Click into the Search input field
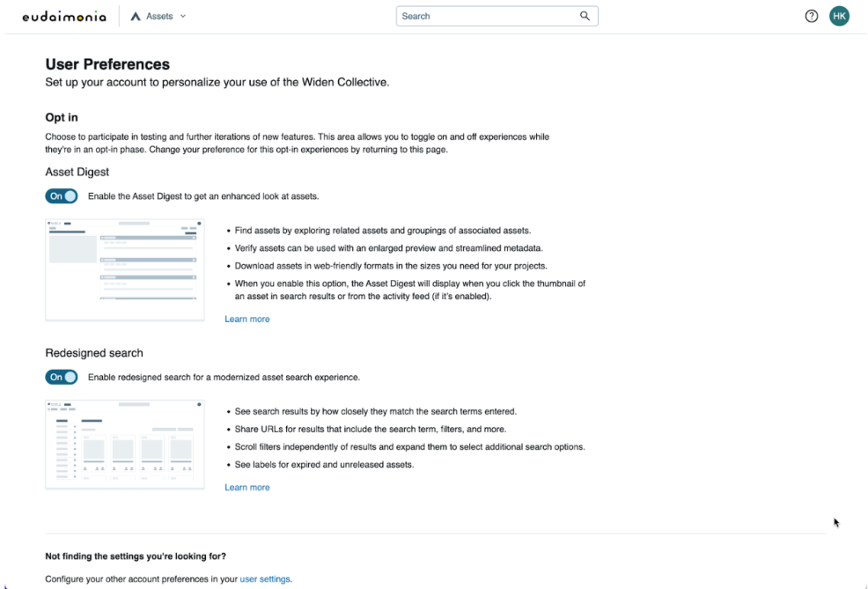868x589 pixels. [x=484, y=16]
